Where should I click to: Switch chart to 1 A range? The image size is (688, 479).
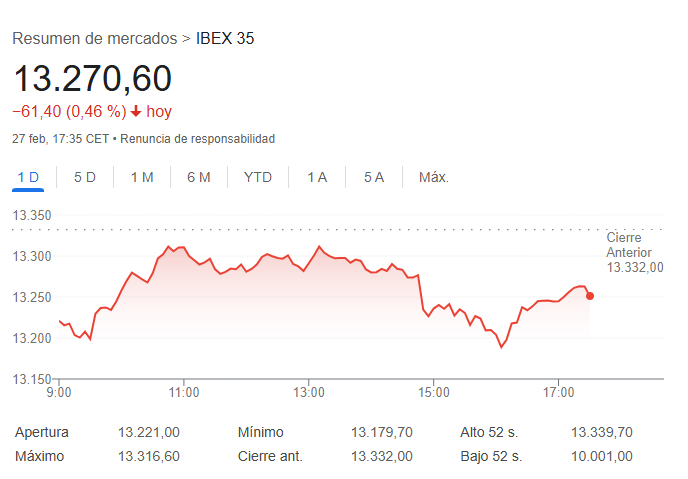pyautogui.click(x=317, y=177)
